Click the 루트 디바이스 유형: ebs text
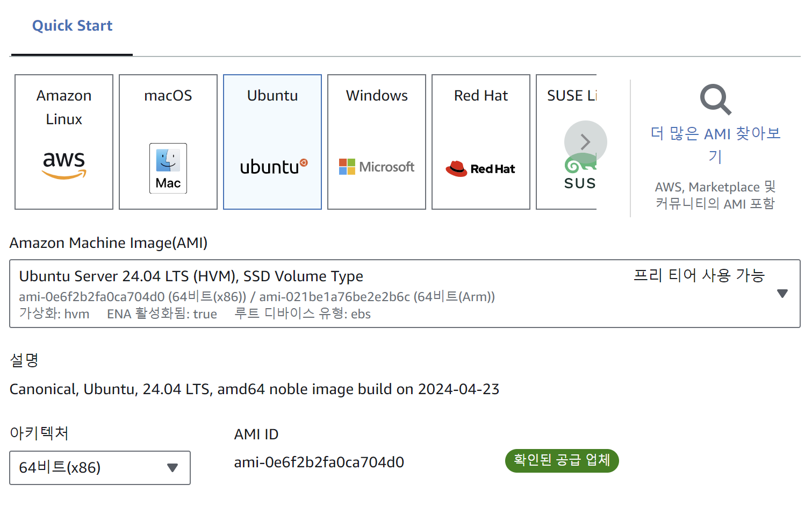This screenshot has height=513, width=812. click(x=303, y=313)
